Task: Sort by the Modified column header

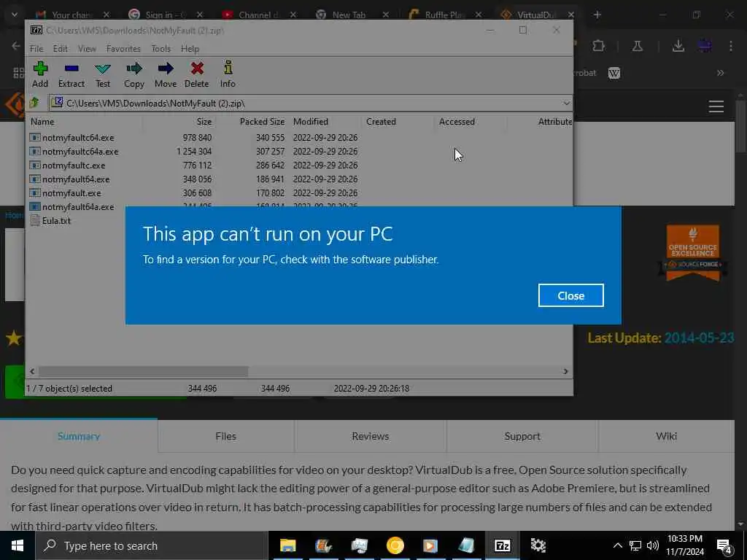Action: [x=311, y=122]
